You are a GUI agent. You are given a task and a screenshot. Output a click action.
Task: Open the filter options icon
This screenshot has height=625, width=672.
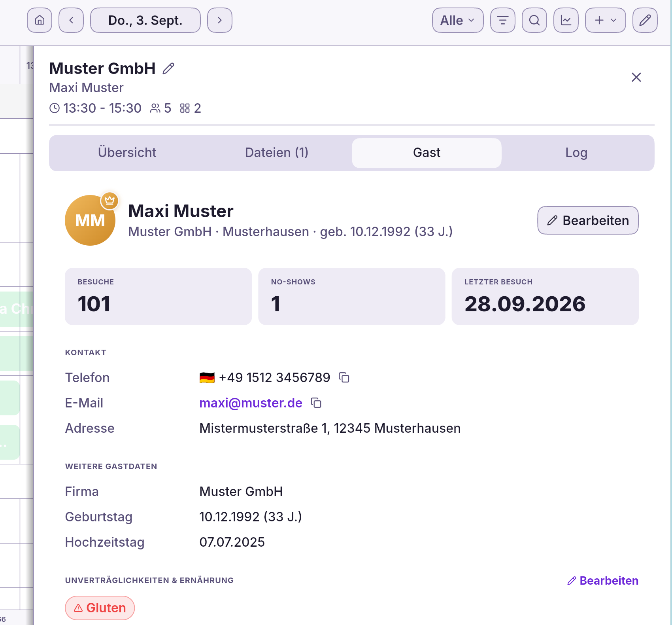pos(503,20)
